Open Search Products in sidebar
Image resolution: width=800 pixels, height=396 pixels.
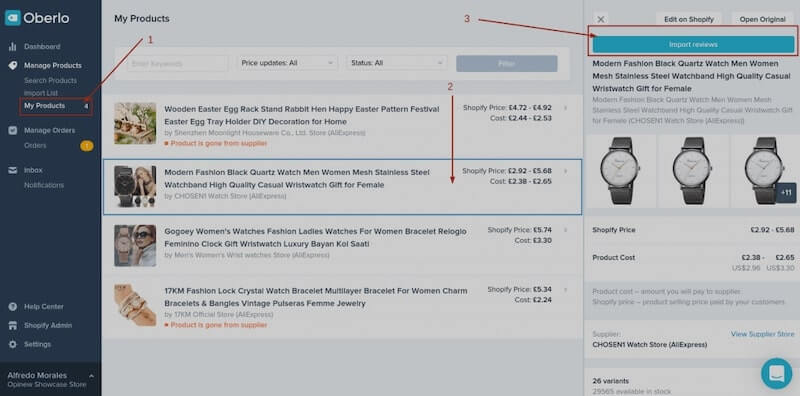coord(50,81)
